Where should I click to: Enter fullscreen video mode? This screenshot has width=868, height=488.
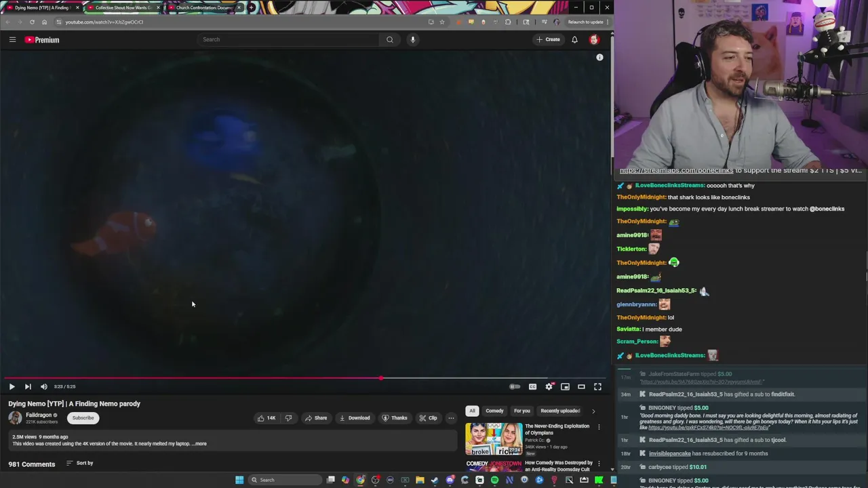597,386
